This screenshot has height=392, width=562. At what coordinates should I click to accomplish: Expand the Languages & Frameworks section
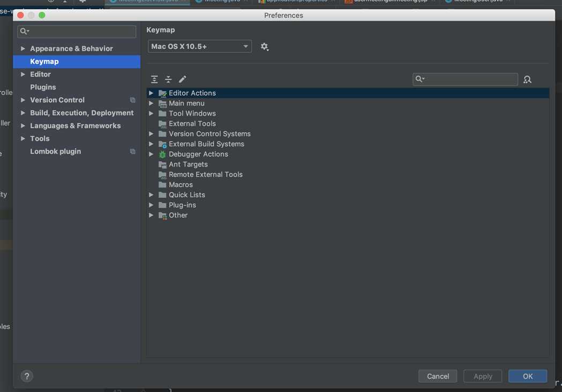pos(23,126)
